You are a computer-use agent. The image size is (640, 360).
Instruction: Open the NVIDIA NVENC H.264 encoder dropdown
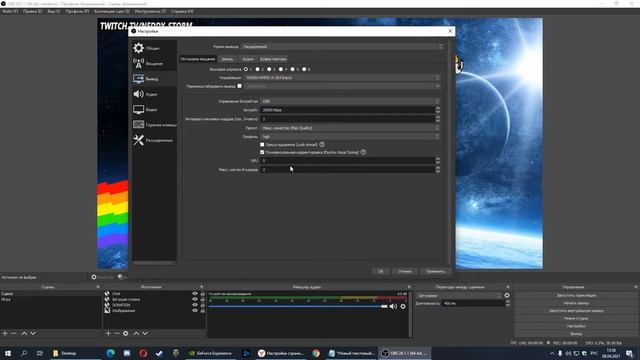coord(342,78)
